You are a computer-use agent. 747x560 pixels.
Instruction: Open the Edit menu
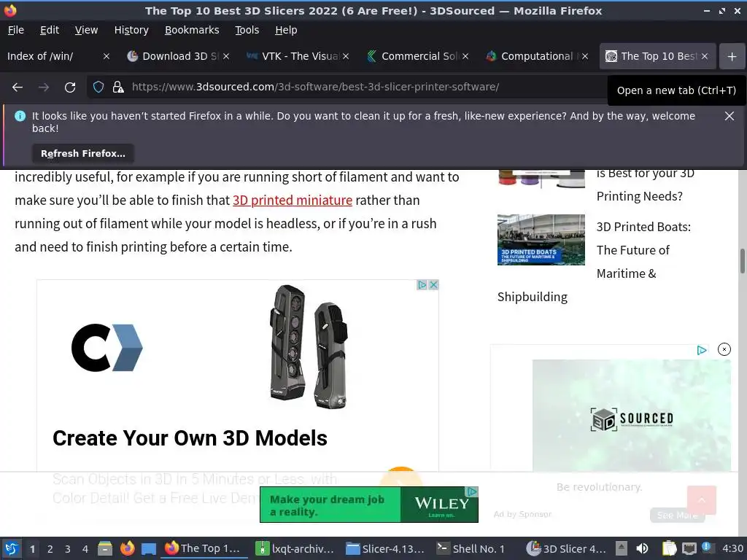point(50,30)
